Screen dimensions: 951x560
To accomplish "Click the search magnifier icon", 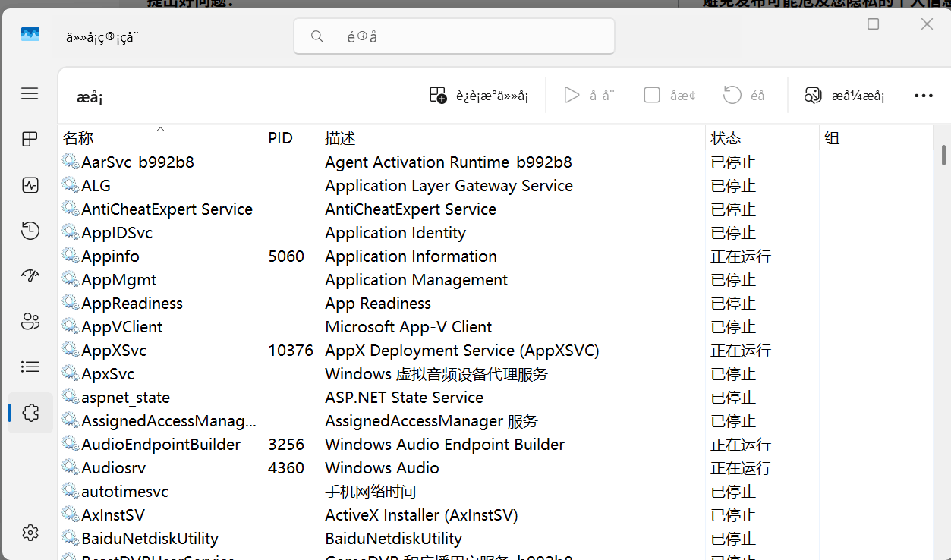I will pyautogui.click(x=317, y=36).
